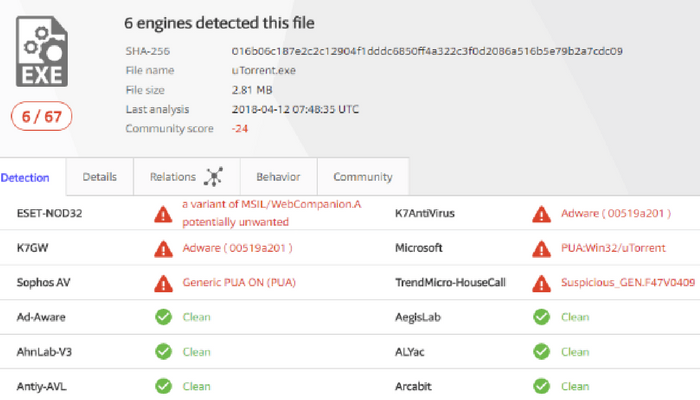Viewport: 700px width, 400px height.
Task: Click the Clean result for ALYac
Action: [x=575, y=352]
